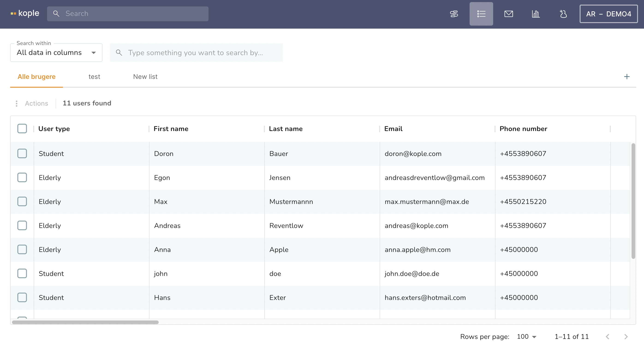Open Actions three-dot menu icon

17,103
